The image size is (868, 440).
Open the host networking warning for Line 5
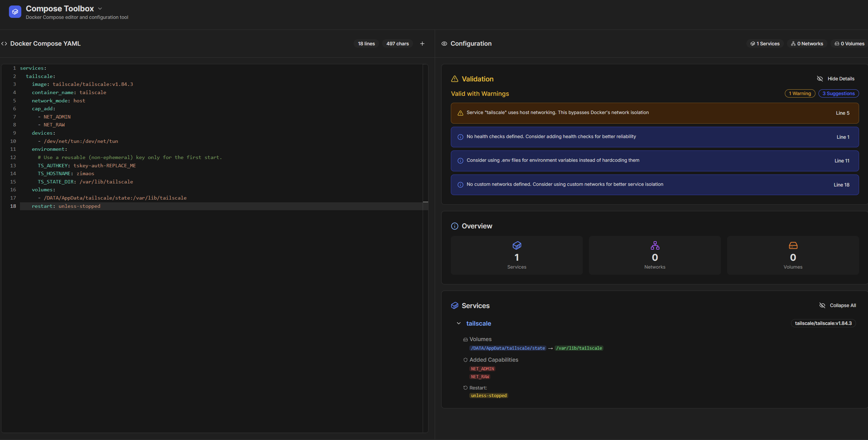pyautogui.click(x=654, y=113)
